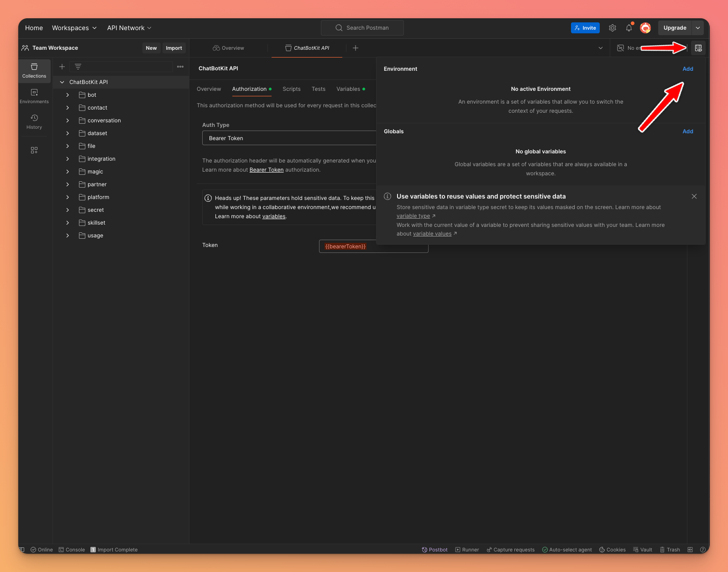Click the Import button
The height and width of the screenshot is (572, 728).
[173, 48]
